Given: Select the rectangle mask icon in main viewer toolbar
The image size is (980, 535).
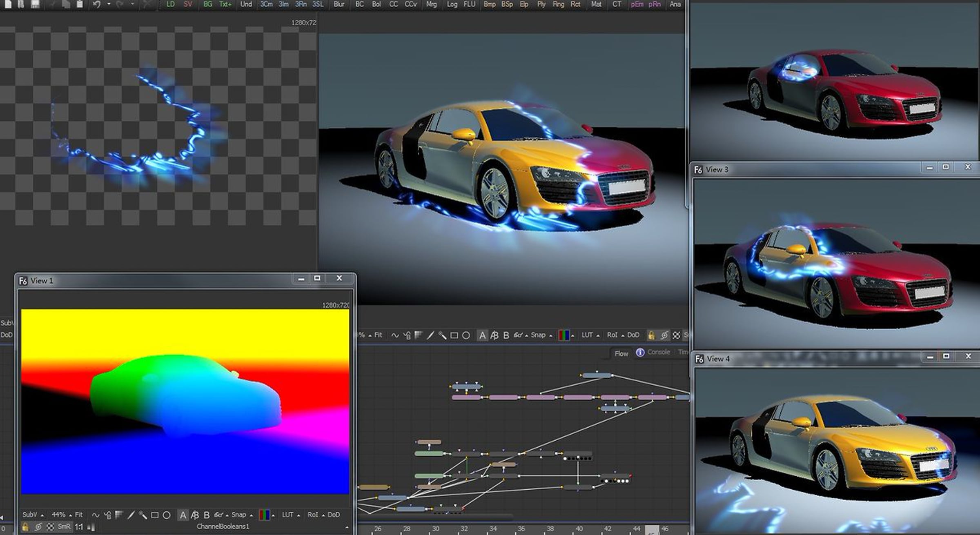Looking at the screenshot, I should coord(454,335).
